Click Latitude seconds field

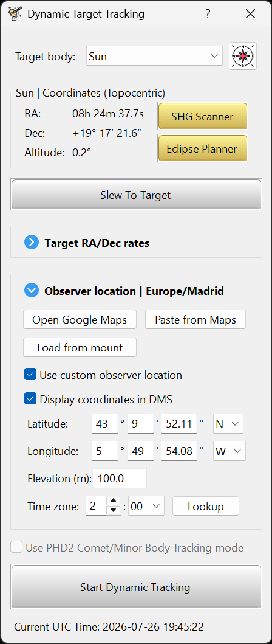point(179,424)
